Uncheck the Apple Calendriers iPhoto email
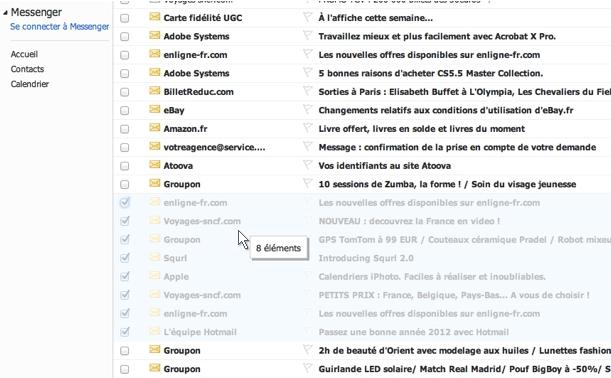The image size is (611, 378). [125, 276]
